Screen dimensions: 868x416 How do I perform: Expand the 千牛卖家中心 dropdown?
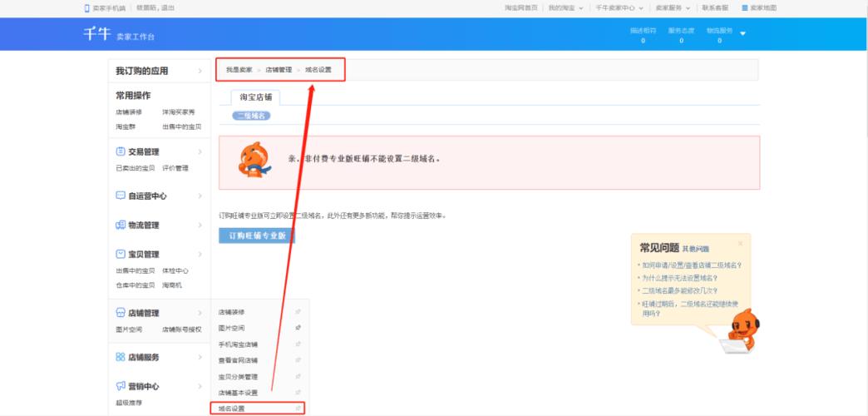click(x=641, y=8)
